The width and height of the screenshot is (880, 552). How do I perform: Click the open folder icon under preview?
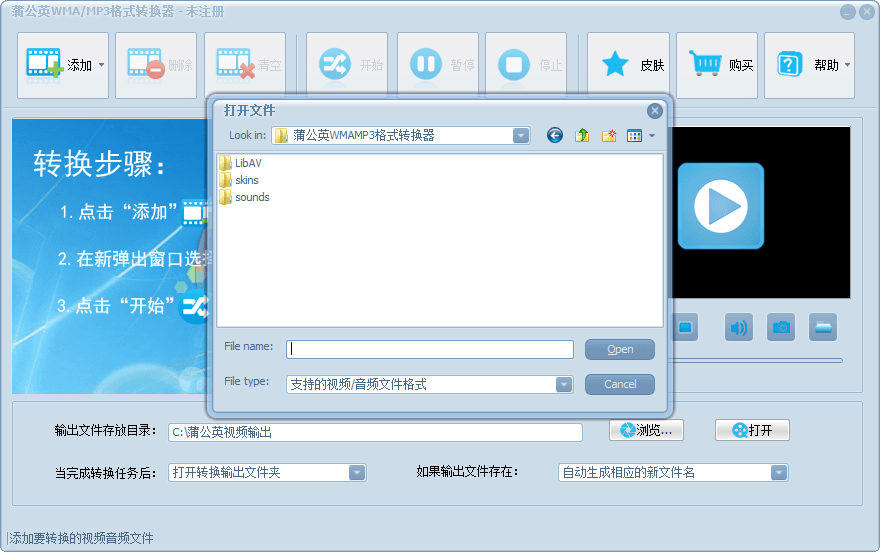click(x=823, y=327)
